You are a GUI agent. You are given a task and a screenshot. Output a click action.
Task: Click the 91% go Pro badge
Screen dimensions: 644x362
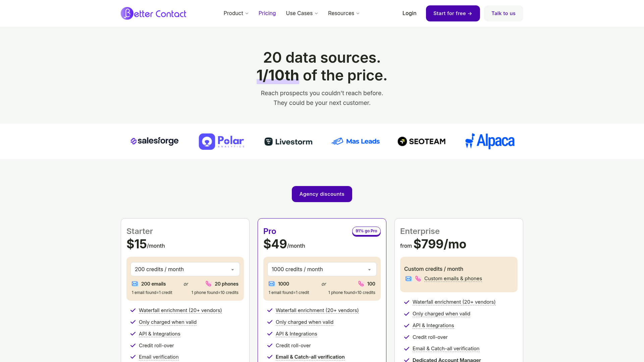pos(366,231)
